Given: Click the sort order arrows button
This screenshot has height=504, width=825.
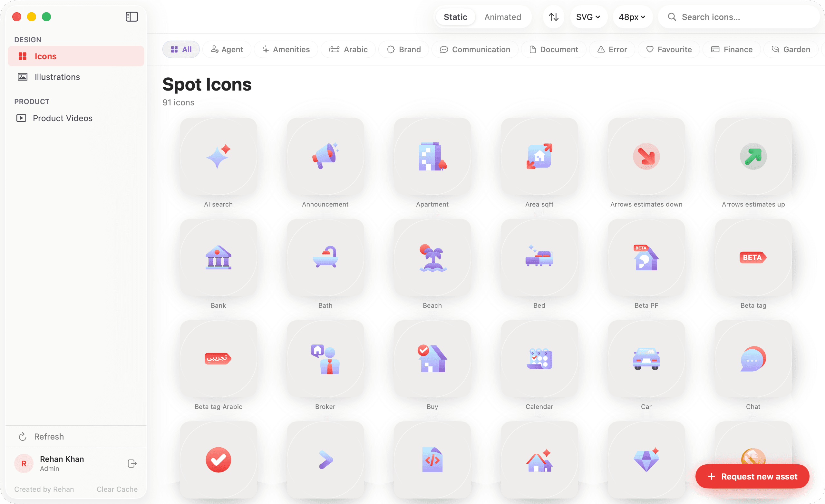Looking at the screenshot, I should coord(553,17).
